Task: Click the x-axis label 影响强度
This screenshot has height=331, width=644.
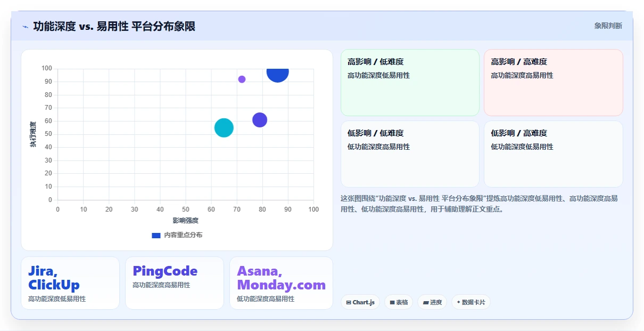Action: [x=185, y=220]
